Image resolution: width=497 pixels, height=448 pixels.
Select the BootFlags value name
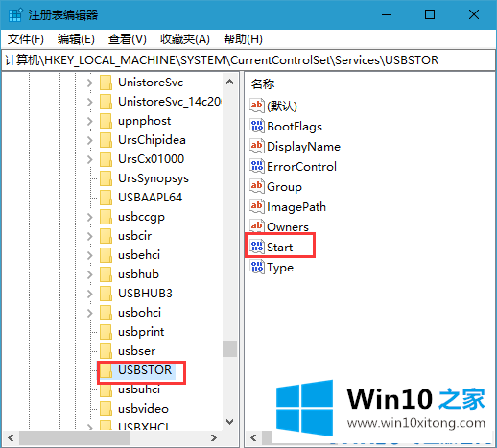(295, 127)
